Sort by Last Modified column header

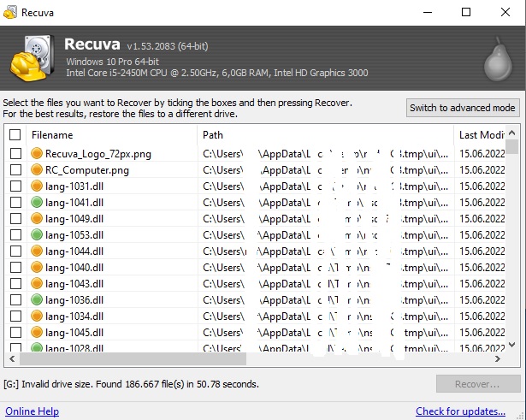point(480,135)
